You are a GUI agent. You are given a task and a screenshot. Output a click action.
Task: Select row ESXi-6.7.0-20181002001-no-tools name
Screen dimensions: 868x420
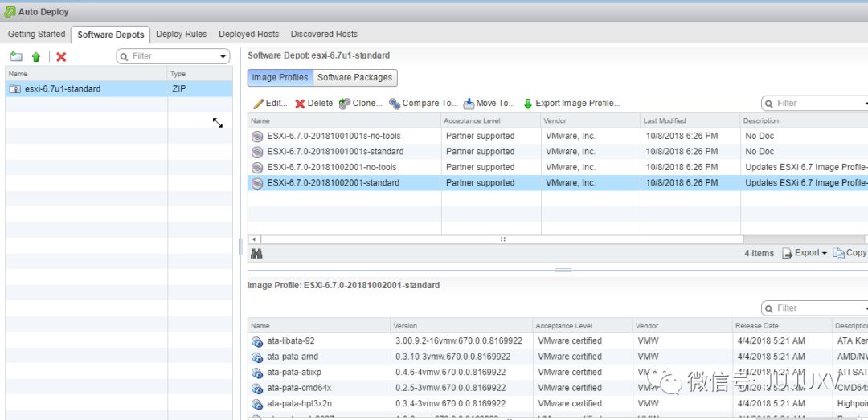(x=332, y=167)
